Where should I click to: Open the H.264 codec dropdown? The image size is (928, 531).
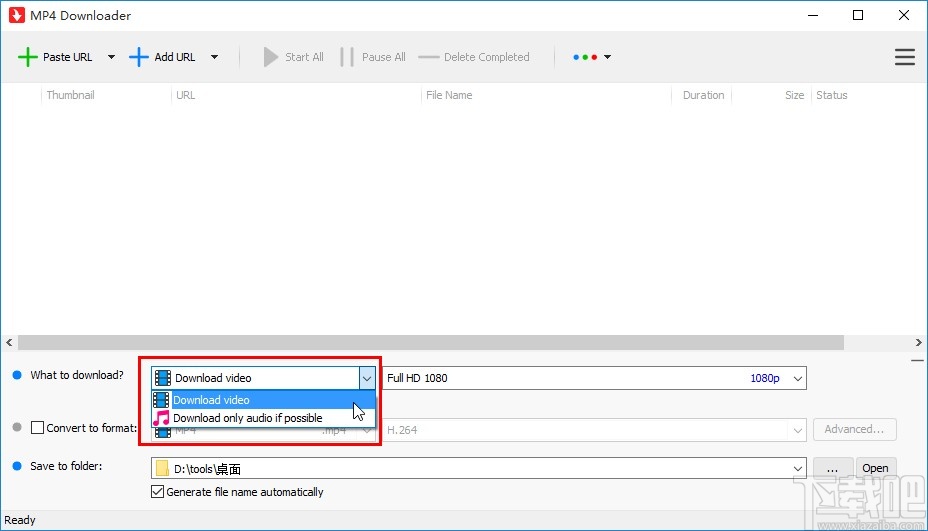tap(798, 430)
